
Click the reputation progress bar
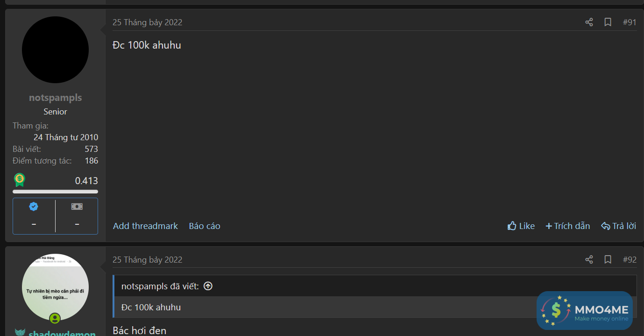[x=55, y=191]
